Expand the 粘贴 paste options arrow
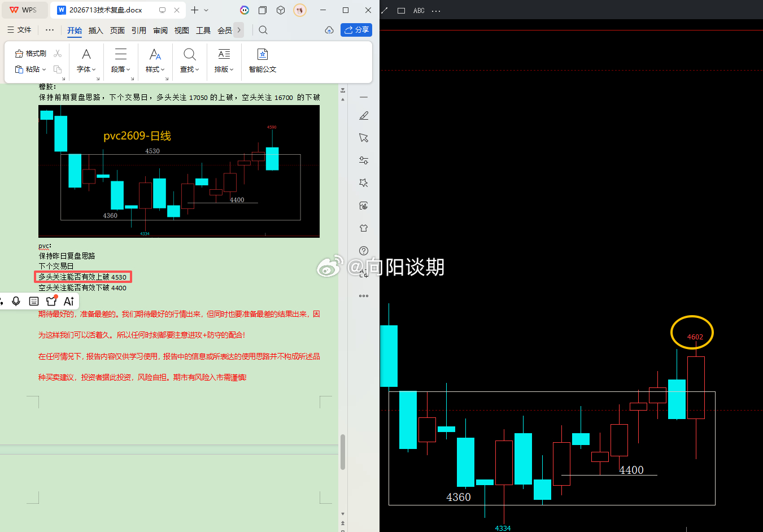 click(44, 69)
